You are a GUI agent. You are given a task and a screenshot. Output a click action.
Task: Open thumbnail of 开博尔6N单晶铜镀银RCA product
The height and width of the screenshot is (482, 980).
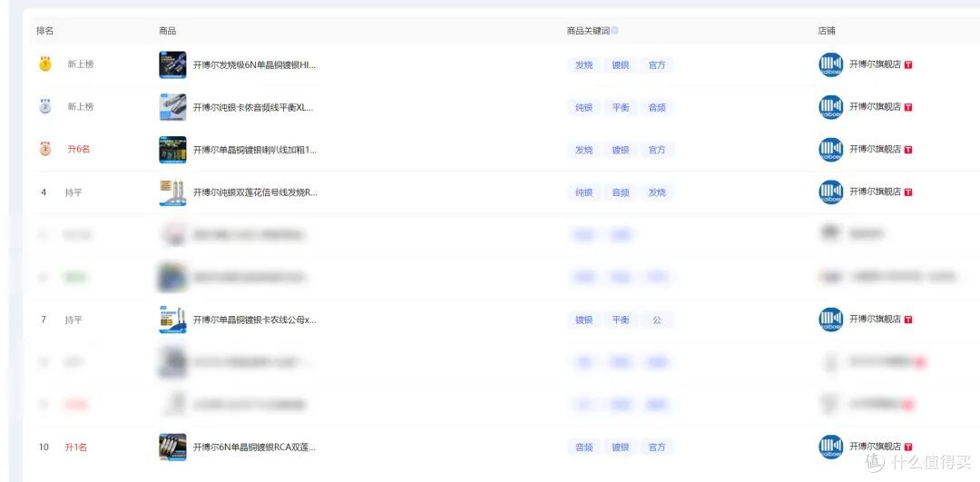172,447
